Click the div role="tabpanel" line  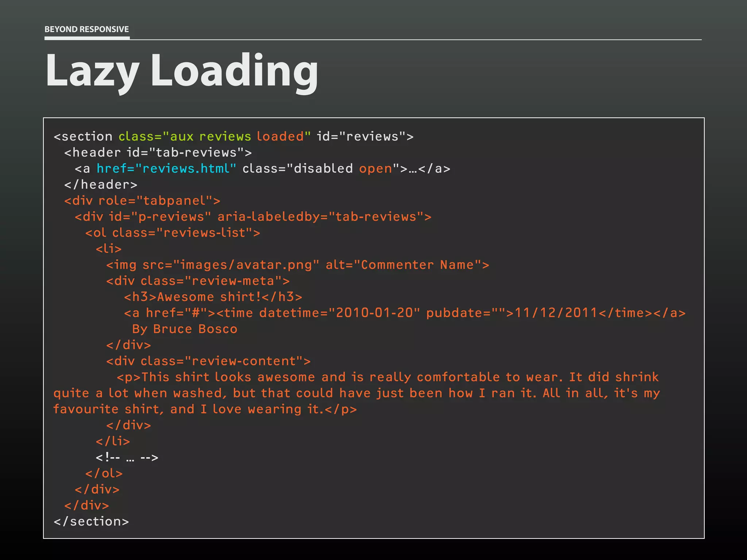tap(142, 201)
